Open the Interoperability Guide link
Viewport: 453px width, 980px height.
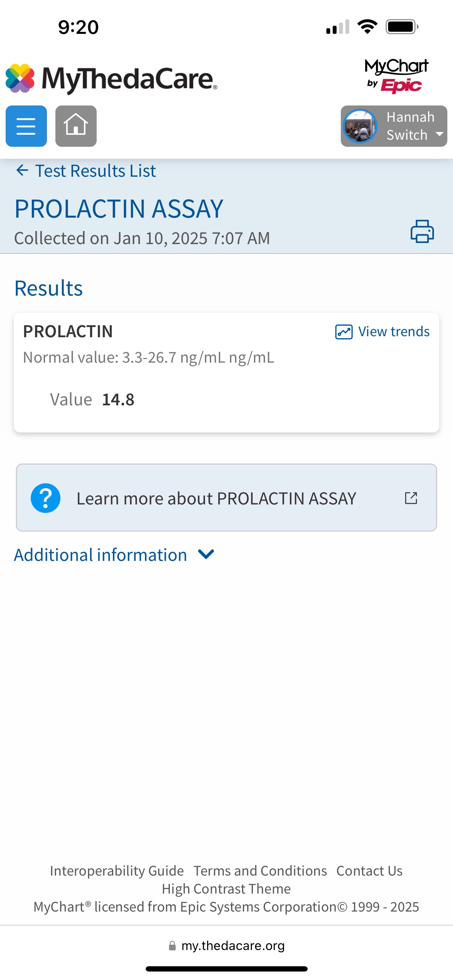[117, 871]
